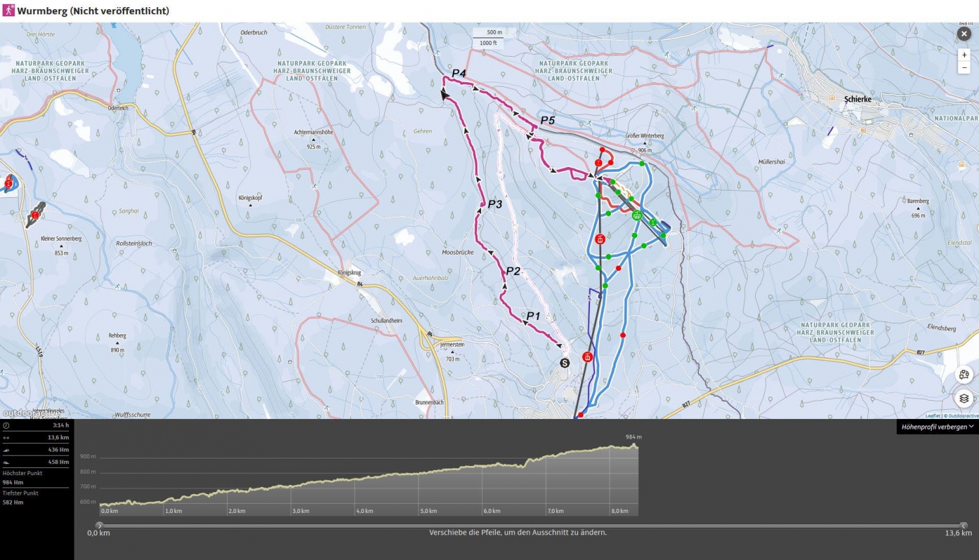Click the route start marker S
The height and width of the screenshot is (560, 979).
click(565, 363)
